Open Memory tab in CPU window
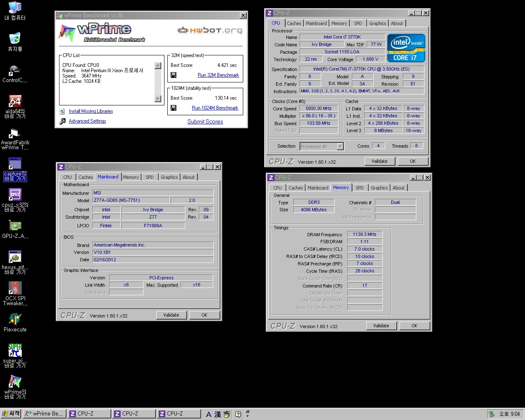Viewport: 525px width, 420px height. coord(339,23)
